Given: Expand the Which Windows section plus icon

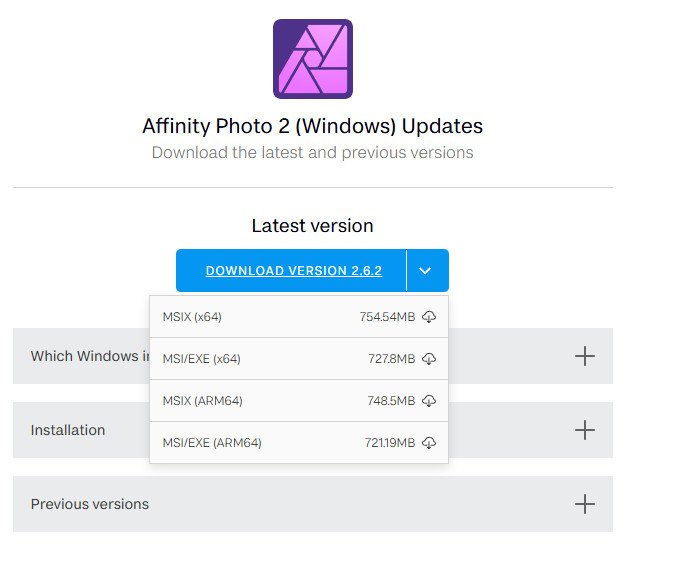Looking at the screenshot, I should [585, 356].
